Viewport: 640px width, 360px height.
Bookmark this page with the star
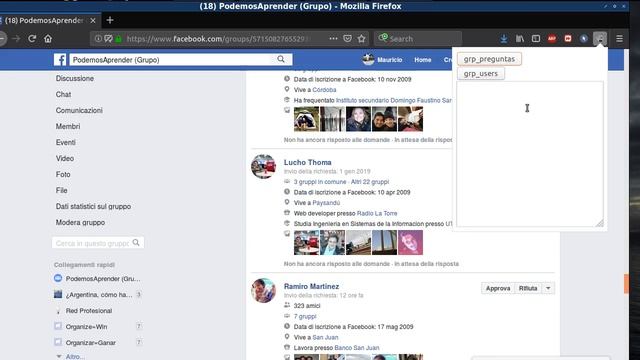pos(362,39)
